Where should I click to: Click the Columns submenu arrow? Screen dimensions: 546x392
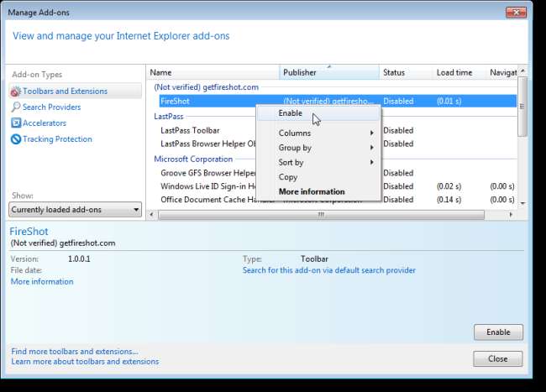[x=372, y=133]
